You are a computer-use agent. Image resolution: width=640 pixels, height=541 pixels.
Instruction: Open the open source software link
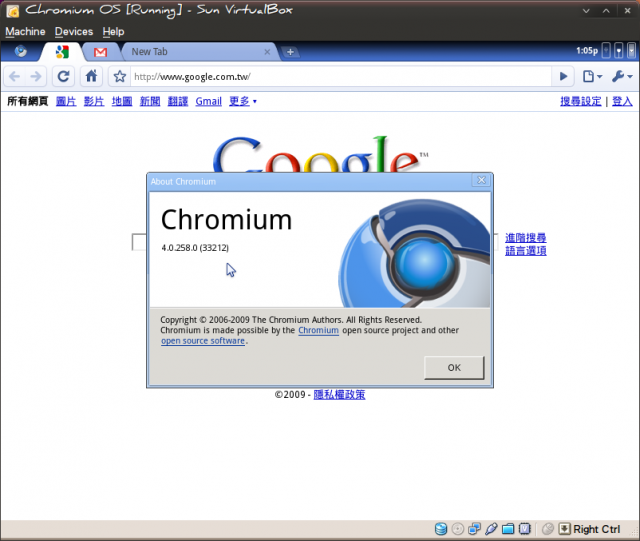tap(203, 341)
